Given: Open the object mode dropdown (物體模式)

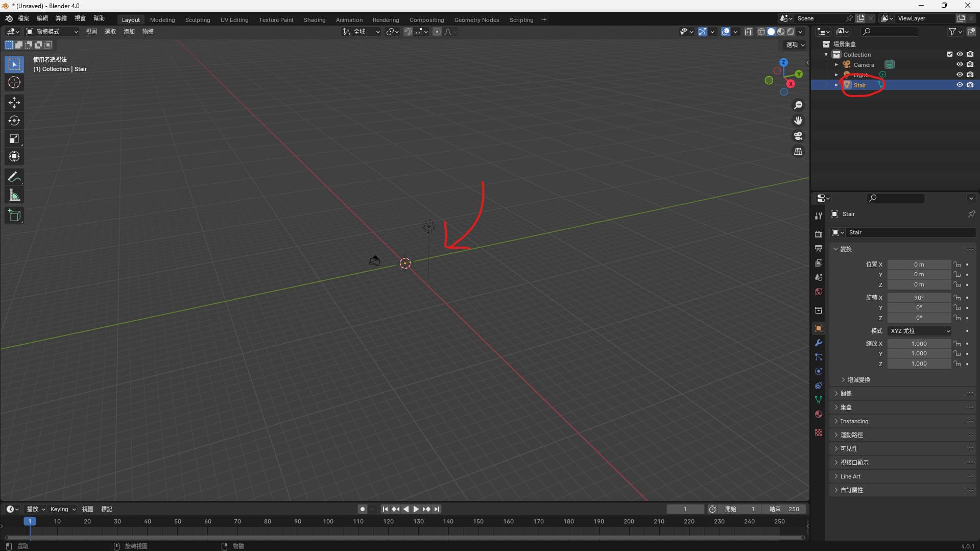Looking at the screenshot, I should point(52,32).
